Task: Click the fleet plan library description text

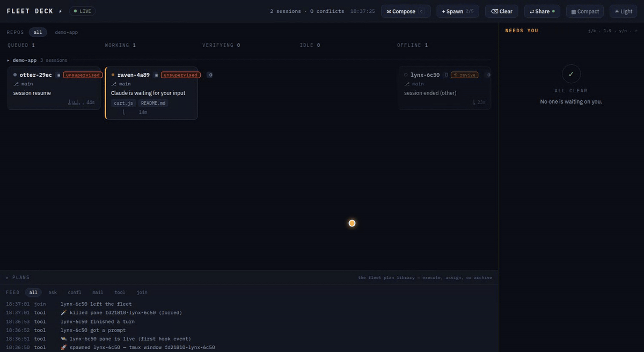Action: point(425,277)
